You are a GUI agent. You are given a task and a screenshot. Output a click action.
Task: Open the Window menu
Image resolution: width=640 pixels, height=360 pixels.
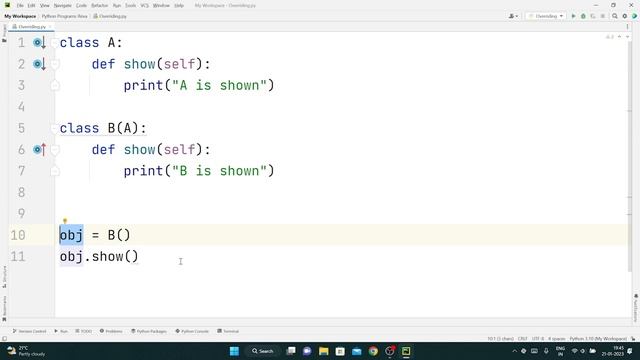[161, 5]
